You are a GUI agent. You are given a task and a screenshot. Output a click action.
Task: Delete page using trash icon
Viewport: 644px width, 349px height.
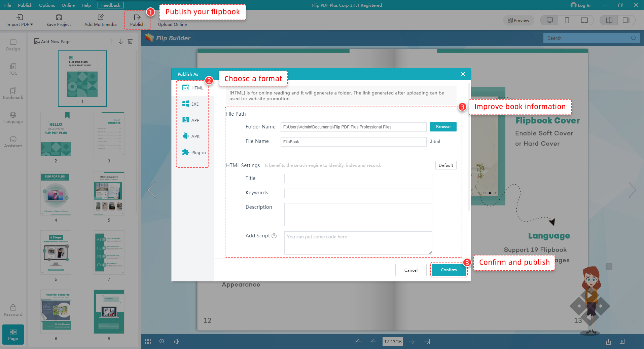coord(130,41)
